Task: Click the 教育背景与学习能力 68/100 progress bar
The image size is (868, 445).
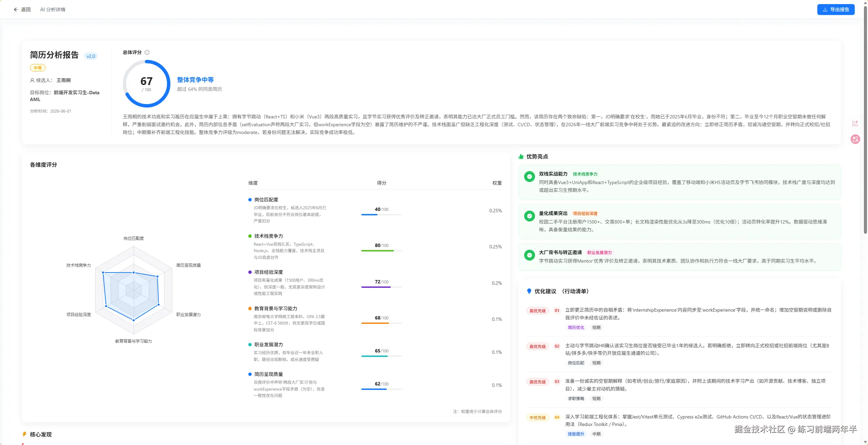Action: point(381,323)
